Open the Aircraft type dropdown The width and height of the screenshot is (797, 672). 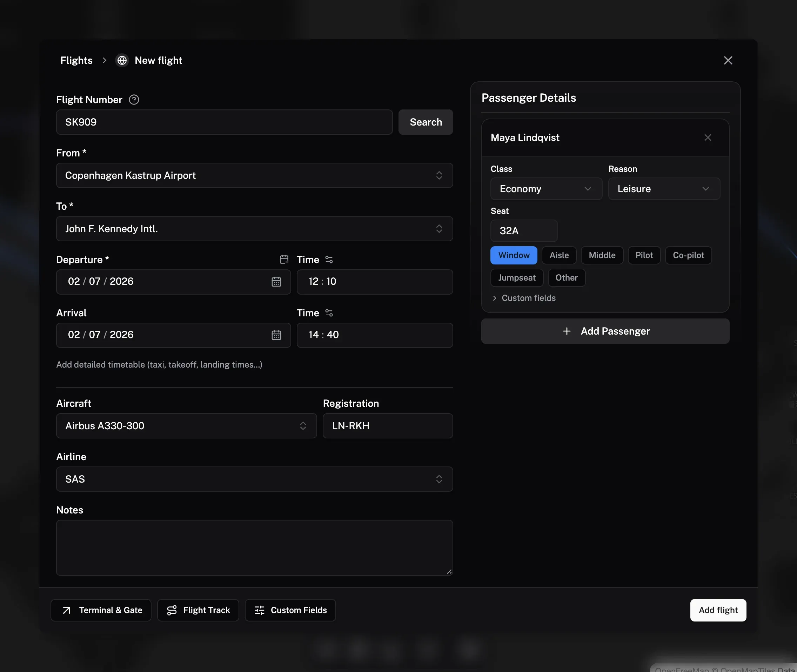coord(186,425)
